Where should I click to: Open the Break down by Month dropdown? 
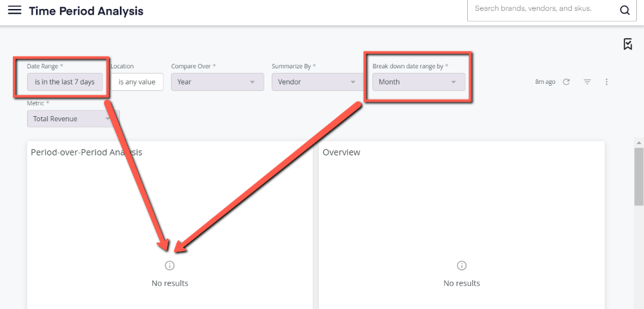(x=419, y=82)
